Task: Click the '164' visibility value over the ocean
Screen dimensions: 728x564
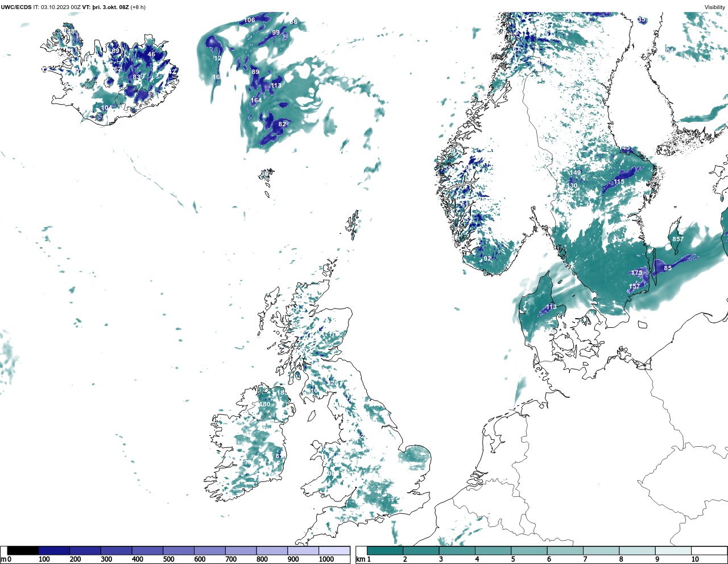Action: point(257,100)
